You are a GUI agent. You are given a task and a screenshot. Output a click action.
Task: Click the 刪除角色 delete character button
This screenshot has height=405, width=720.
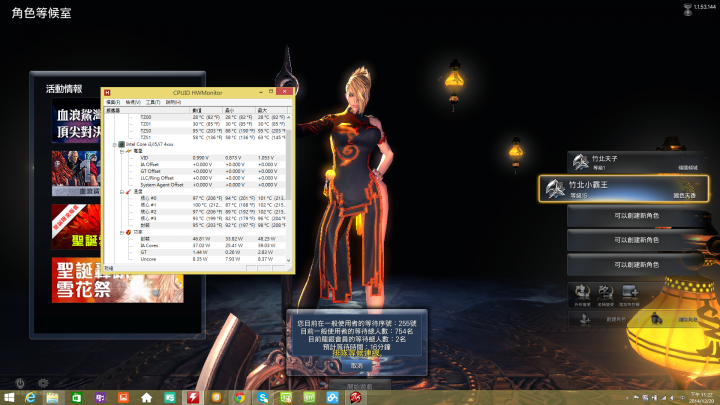[673, 319]
